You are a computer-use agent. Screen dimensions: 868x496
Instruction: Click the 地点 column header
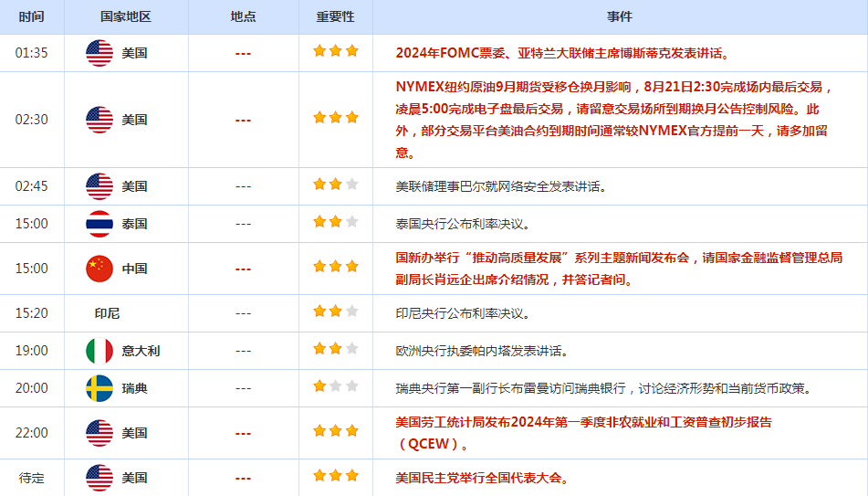coord(243,16)
